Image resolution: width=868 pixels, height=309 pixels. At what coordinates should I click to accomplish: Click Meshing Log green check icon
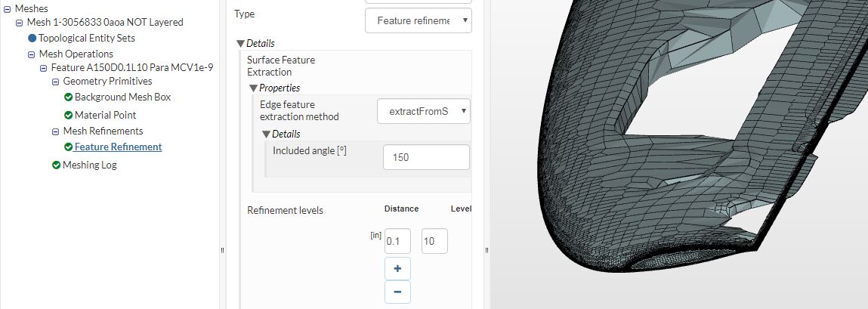tap(56, 165)
